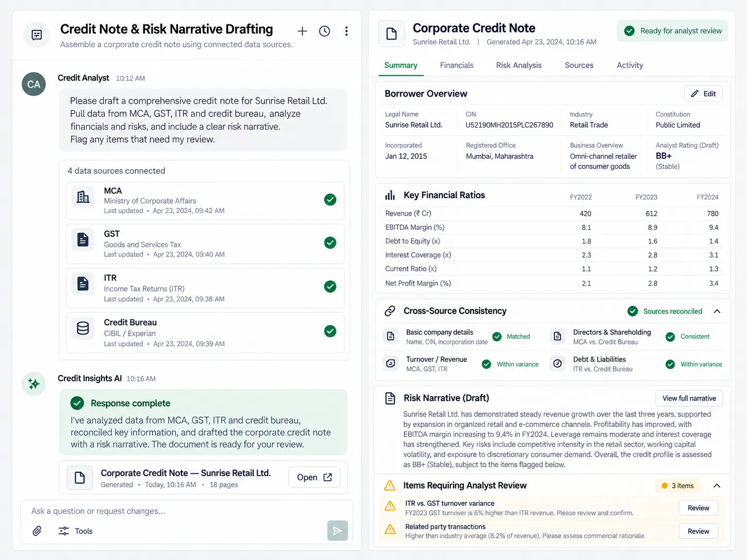Viewport: 747px width, 560px height.
Task: Click the Sources reconciled status label
Action: pyautogui.click(x=665, y=311)
